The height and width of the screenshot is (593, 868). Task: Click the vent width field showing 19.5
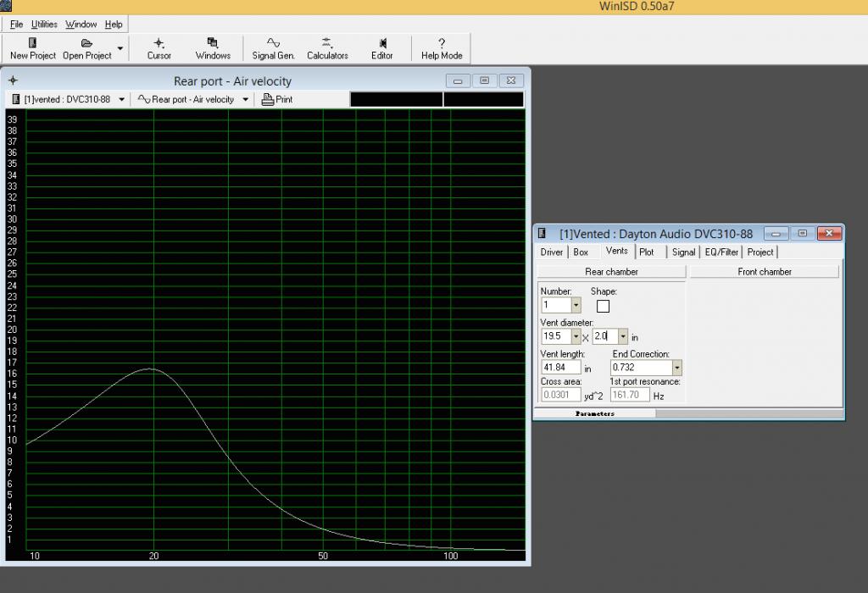(556, 335)
